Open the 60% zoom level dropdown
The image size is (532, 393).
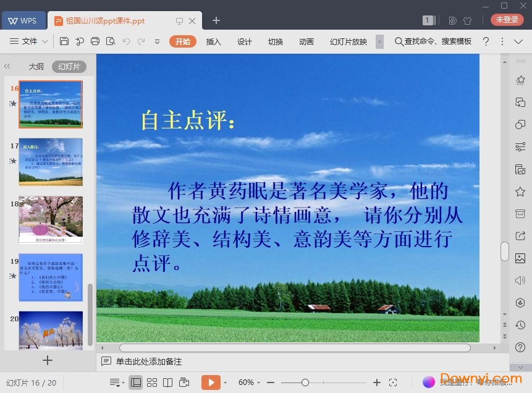click(x=250, y=382)
